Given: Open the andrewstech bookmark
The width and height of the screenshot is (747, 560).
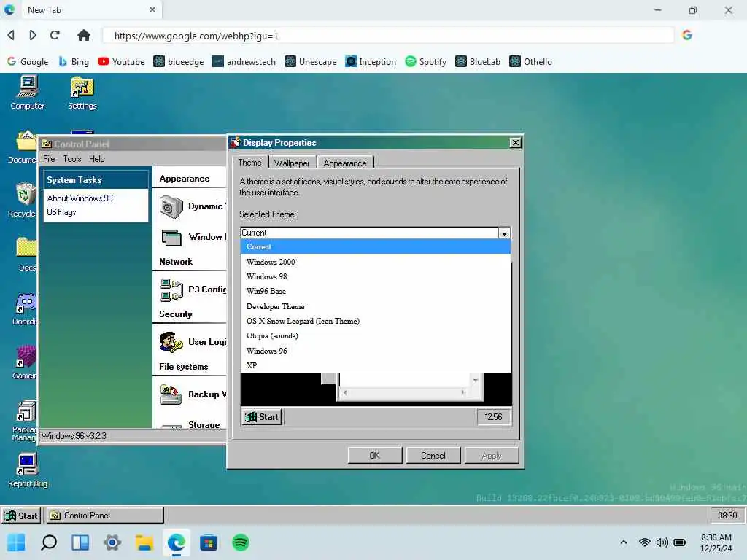Looking at the screenshot, I should pyautogui.click(x=244, y=61).
